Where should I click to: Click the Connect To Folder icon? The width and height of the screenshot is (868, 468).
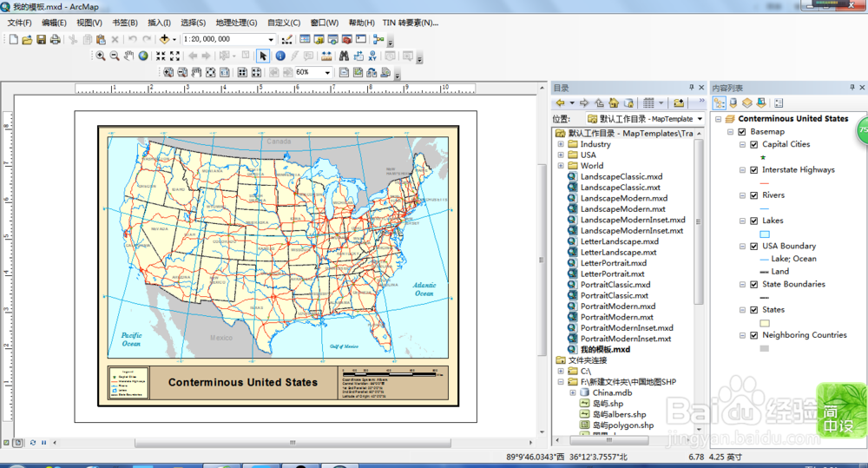point(679,103)
